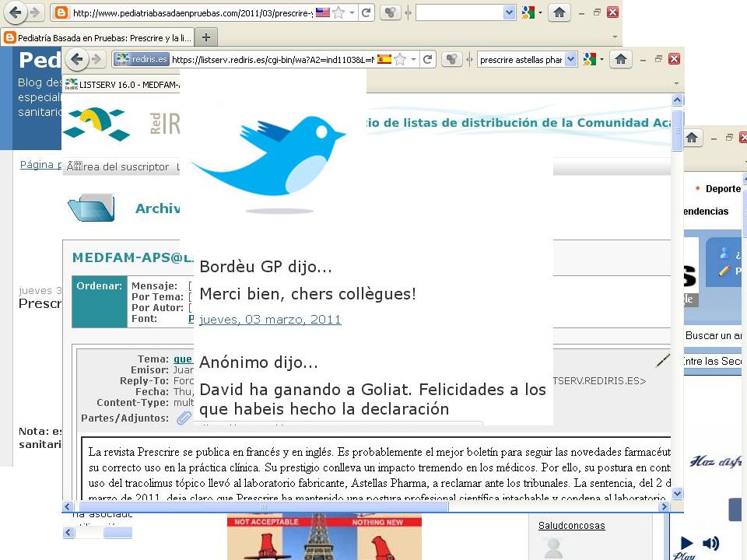The image size is (747, 560).
Task: Click the 'Ordenar:' label in the teal box
Action: tap(99, 285)
